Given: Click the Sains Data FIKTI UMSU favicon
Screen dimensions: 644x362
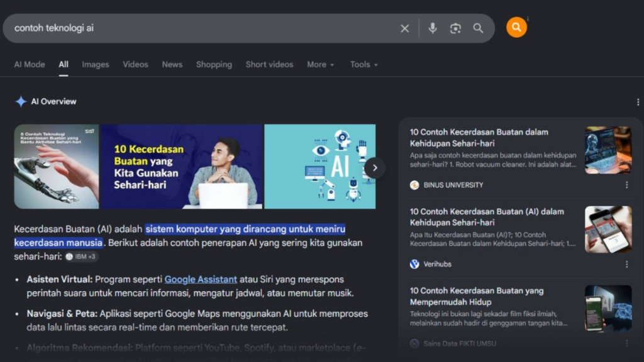Looking at the screenshot, I should pos(414,344).
